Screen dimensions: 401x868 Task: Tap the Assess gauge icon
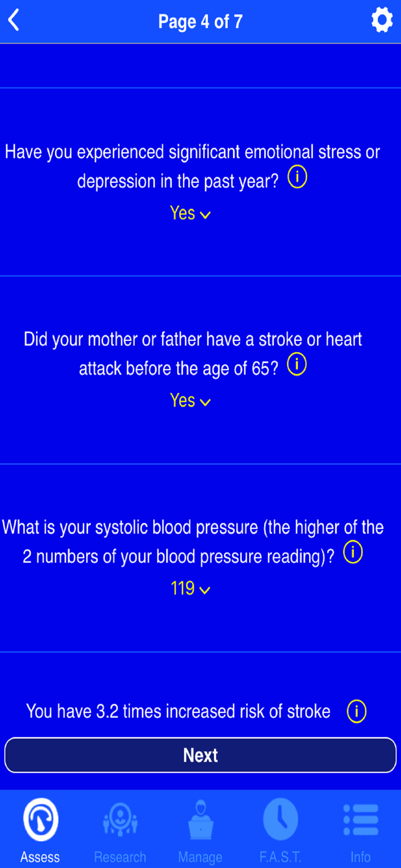click(x=40, y=819)
